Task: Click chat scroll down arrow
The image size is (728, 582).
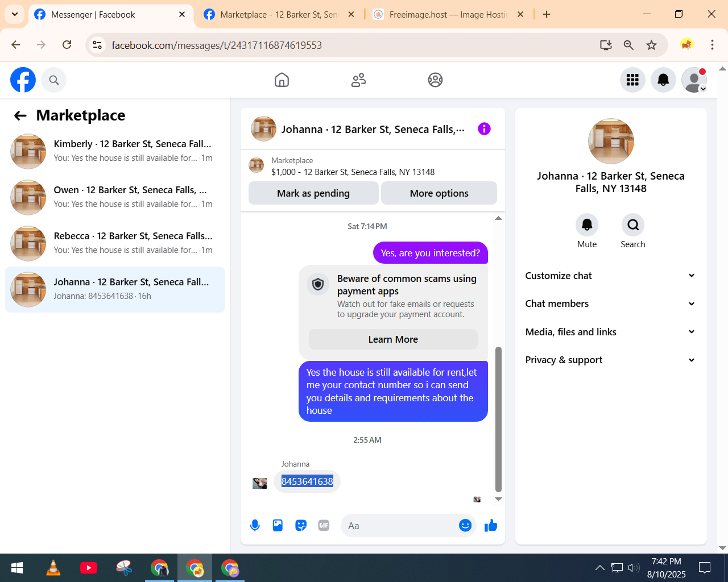Action: [498, 499]
